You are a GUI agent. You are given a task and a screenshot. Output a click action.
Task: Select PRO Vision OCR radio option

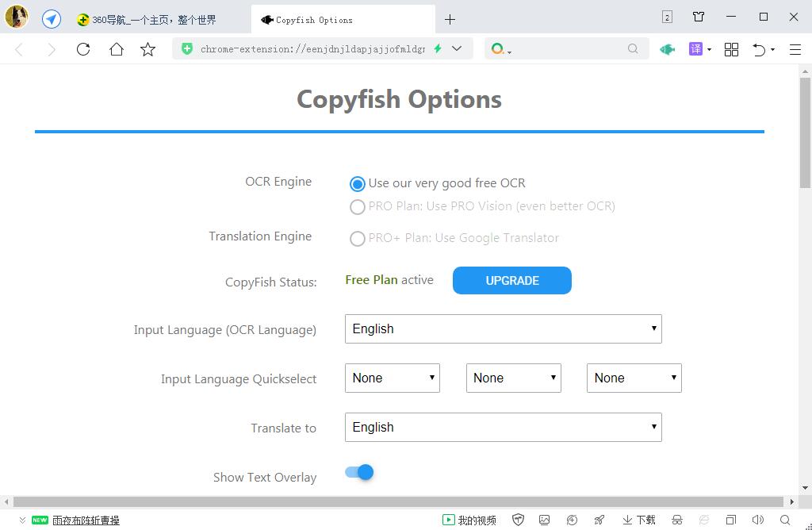point(358,207)
